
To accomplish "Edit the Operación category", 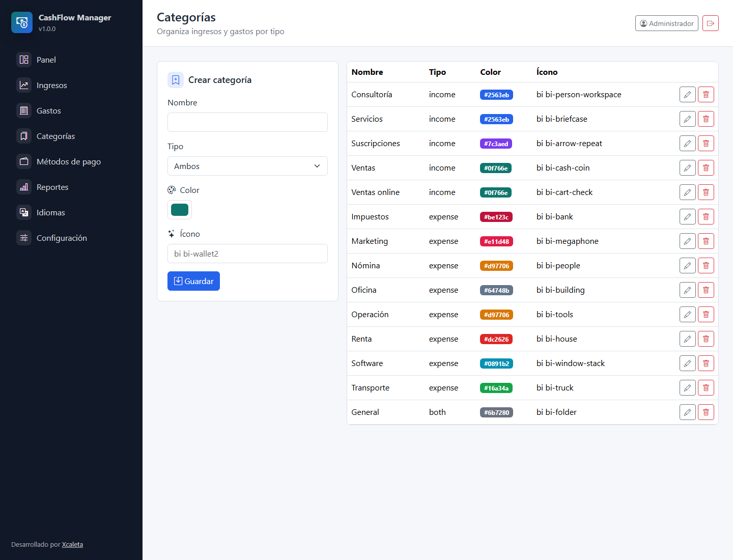I will pyautogui.click(x=687, y=315).
